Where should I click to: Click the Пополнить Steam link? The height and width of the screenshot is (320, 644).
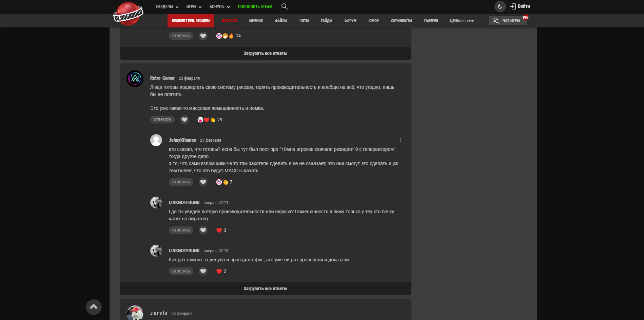255,7
